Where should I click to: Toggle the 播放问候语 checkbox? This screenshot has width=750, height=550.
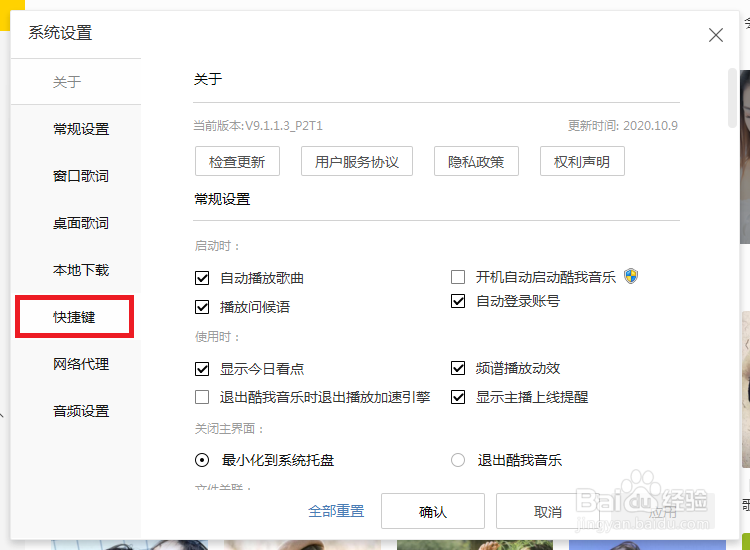pos(202,307)
